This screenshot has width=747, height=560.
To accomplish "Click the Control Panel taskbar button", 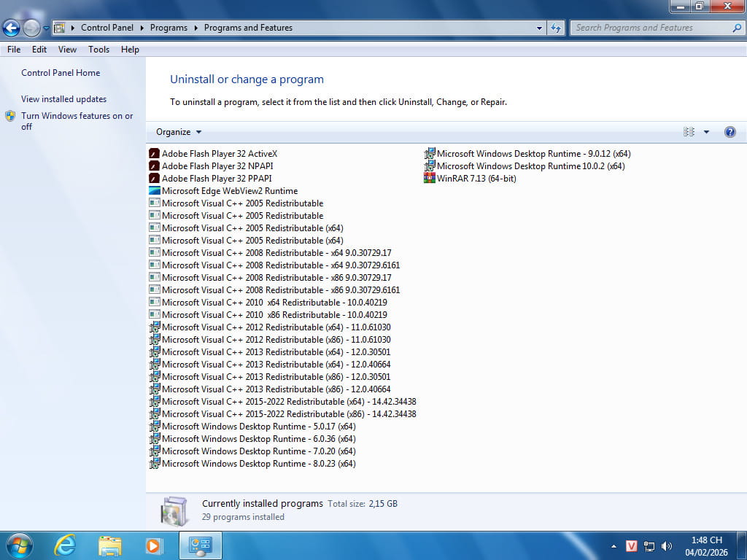I will click(x=200, y=545).
